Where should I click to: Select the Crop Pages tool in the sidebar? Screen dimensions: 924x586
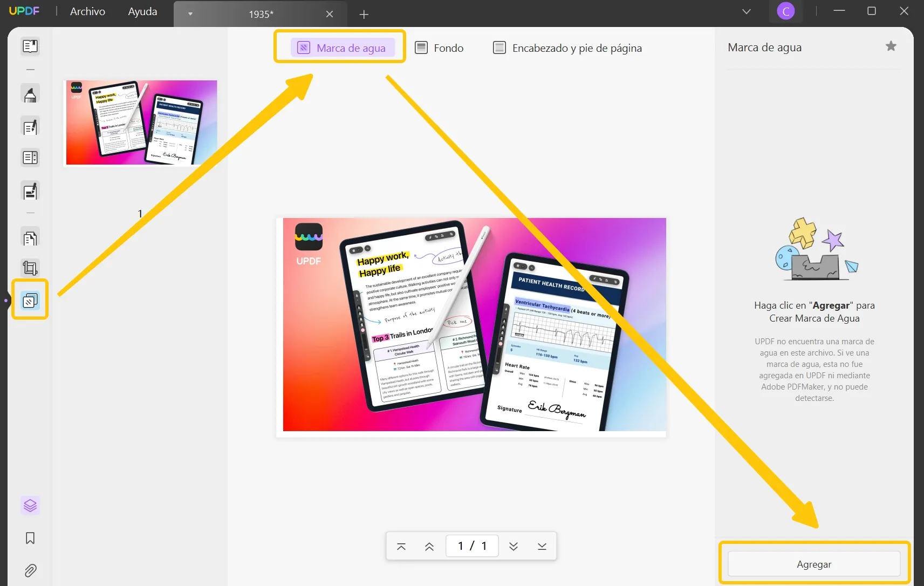click(30, 268)
